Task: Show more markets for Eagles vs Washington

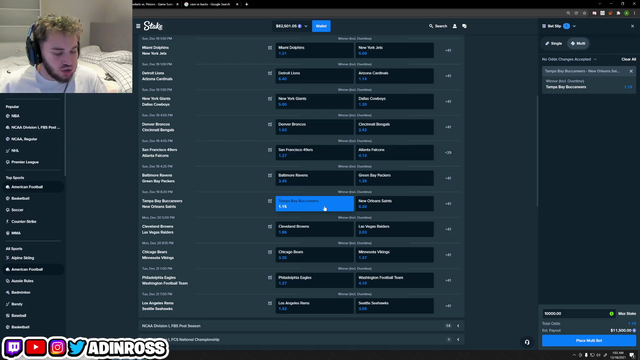Action: pos(448,280)
